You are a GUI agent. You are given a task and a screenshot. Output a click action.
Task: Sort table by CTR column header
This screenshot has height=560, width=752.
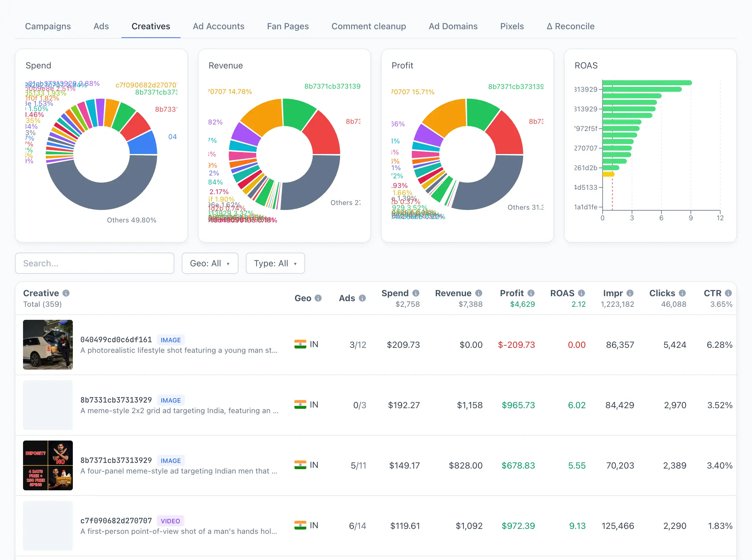[x=712, y=293]
